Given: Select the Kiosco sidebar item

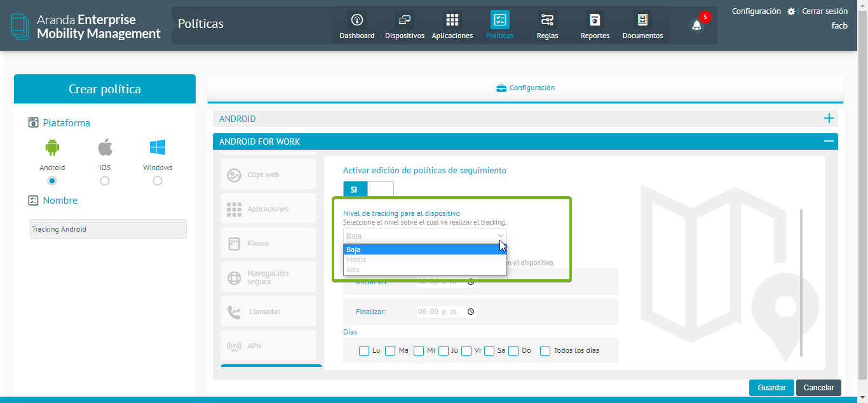Looking at the screenshot, I should 268,243.
